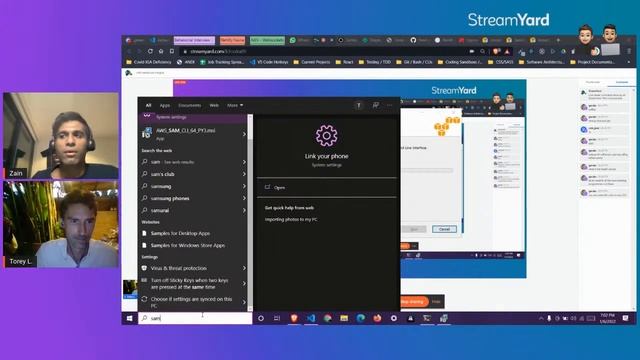This screenshot has height=360, width=640.
Task: Click search results list scrollbar
Action: tap(250, 212)
